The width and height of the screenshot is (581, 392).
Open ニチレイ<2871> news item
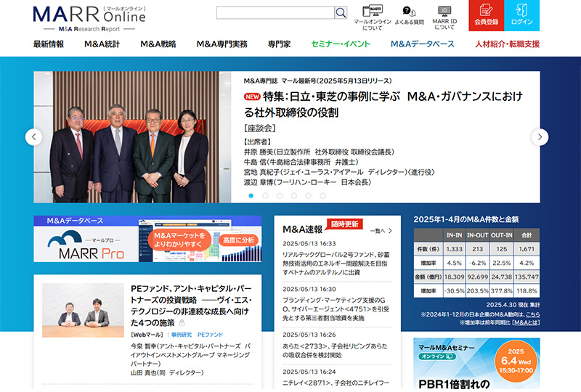click(x=336, y=383)
